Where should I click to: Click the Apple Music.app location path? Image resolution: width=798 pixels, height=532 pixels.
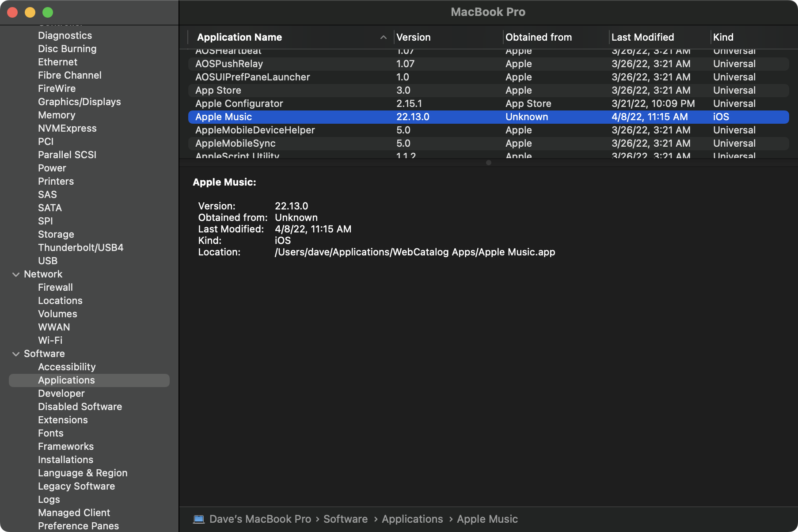pyautogui.click(x=415, y=252)
